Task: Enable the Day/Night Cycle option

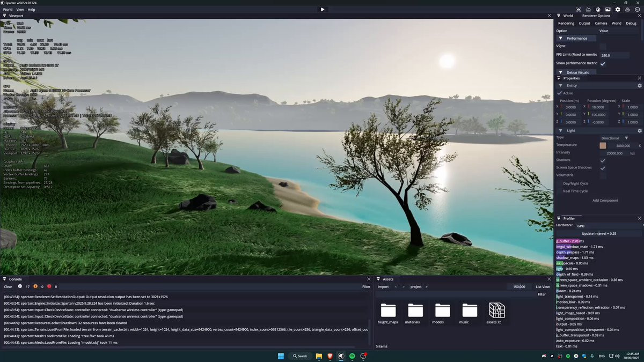Action: pyautogui.click(x=560, y=183)
